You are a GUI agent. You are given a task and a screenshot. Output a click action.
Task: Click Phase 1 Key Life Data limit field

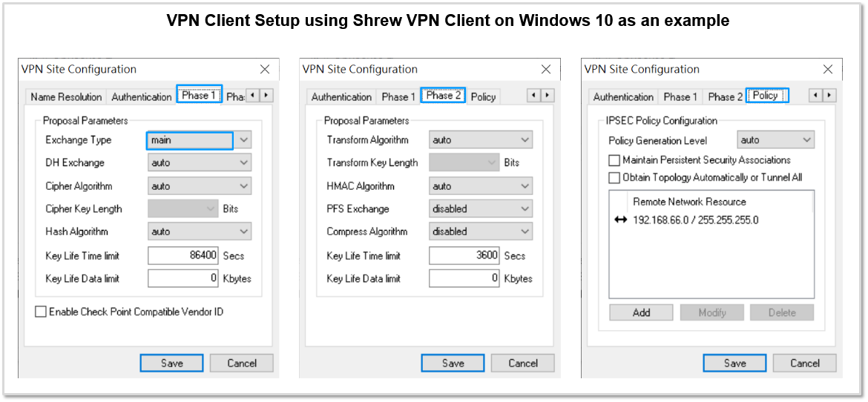[x=183, y=279]
